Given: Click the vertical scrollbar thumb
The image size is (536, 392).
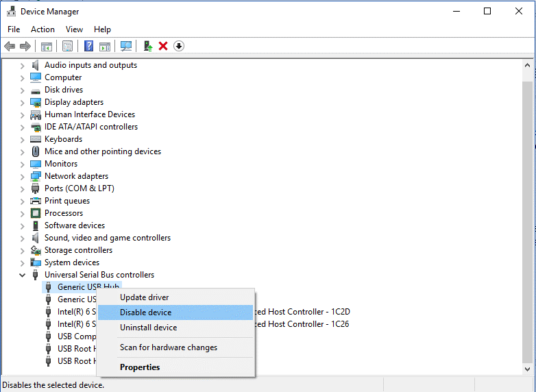Looking at the screenshot, I should tap(527, 223).
